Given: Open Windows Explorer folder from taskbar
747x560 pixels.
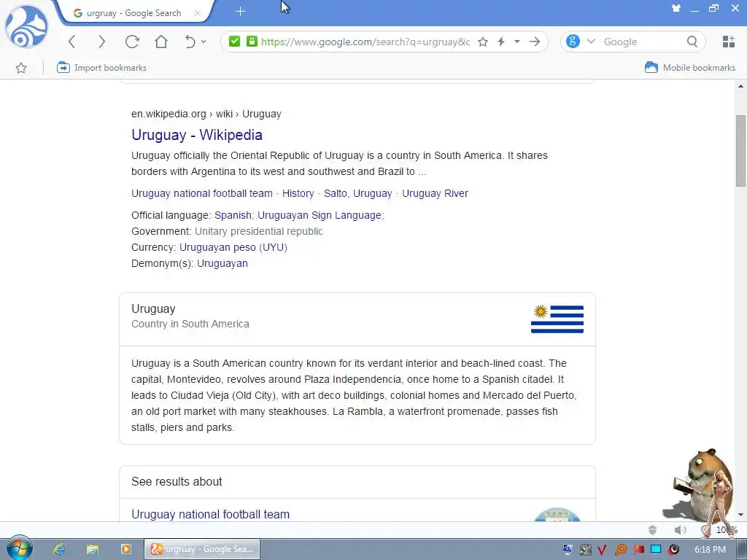Looking at the screenshot, I should [x=93, y=549].
